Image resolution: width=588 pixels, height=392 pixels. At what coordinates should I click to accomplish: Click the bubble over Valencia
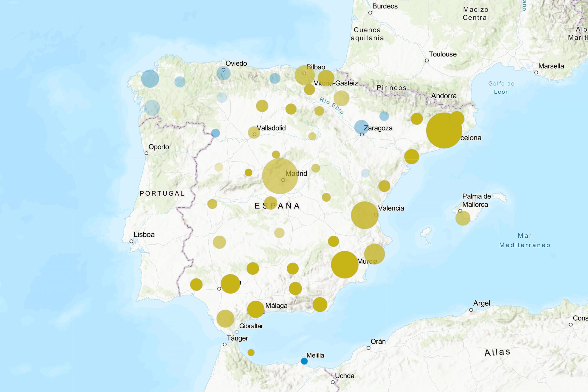pyautogui.click(x=365, y=215)
